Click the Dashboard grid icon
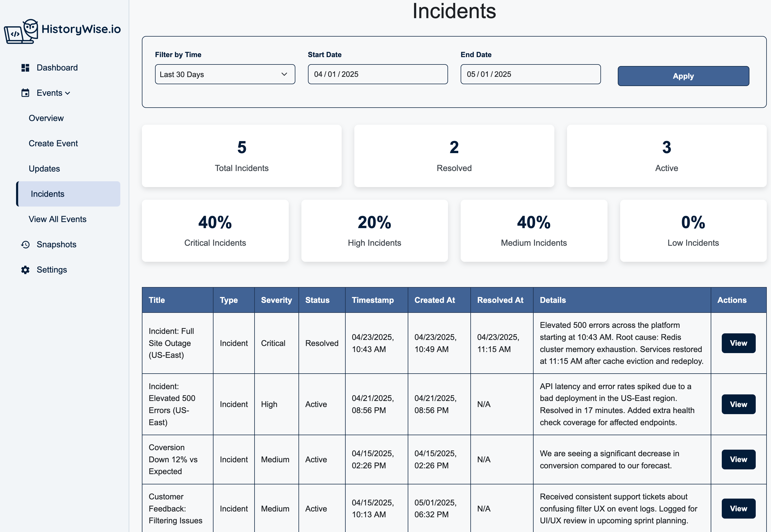 (25, 67)
